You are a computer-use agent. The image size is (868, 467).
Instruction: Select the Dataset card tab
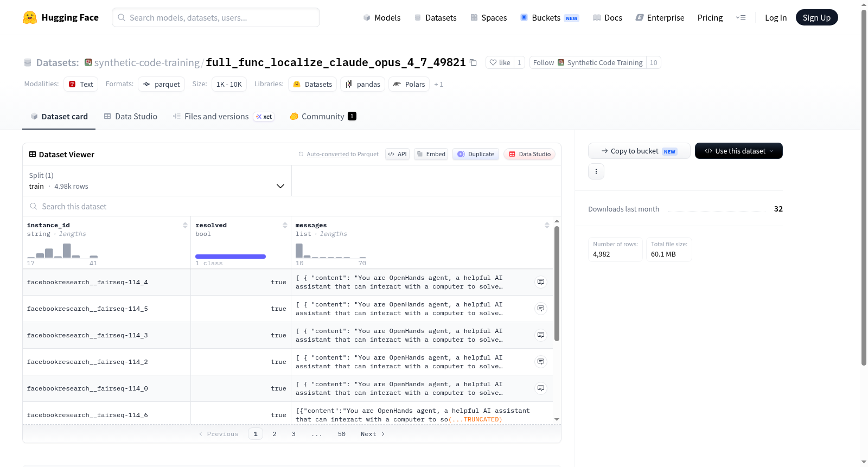click(x=59, y=116)
